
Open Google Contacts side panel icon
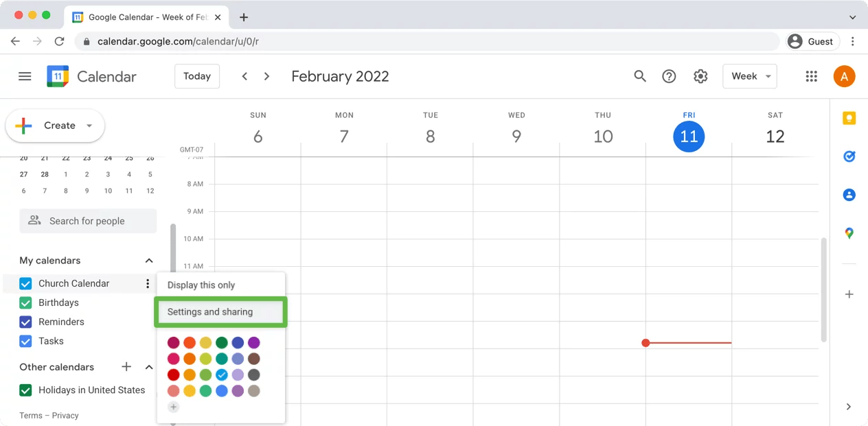tap(849, 195)
